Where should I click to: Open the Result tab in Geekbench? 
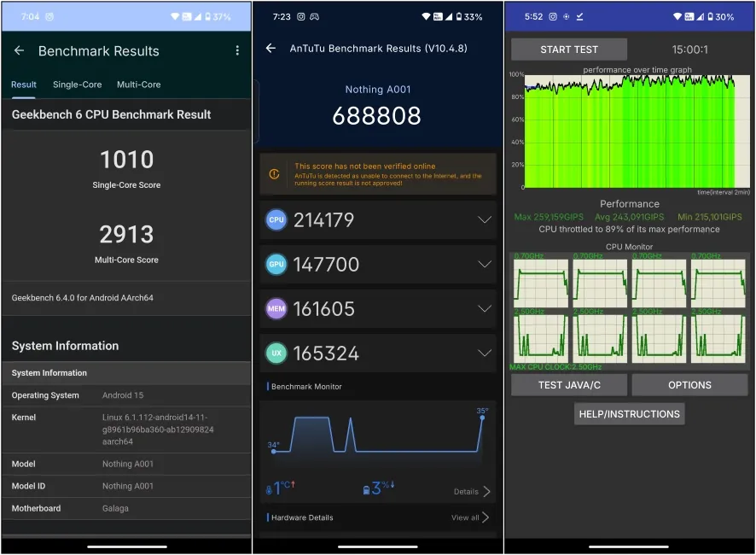click(x=23, y=85)
